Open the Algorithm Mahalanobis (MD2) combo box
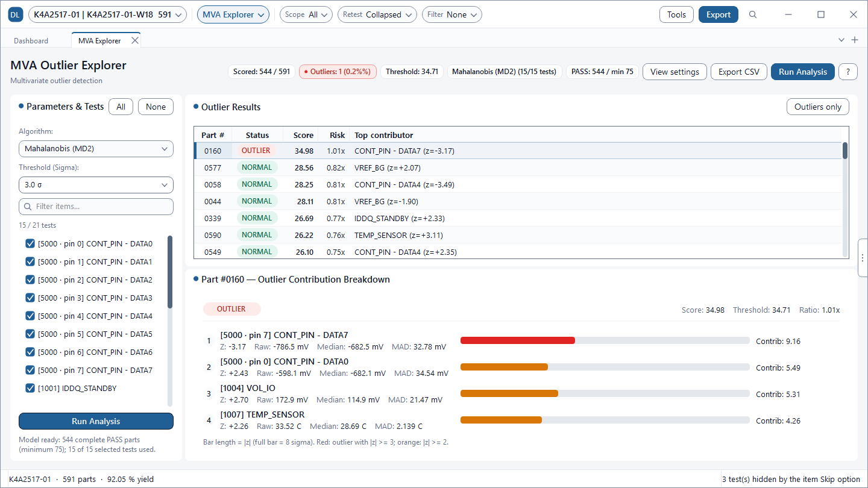 pyautogui.click(x=96, y=148)
